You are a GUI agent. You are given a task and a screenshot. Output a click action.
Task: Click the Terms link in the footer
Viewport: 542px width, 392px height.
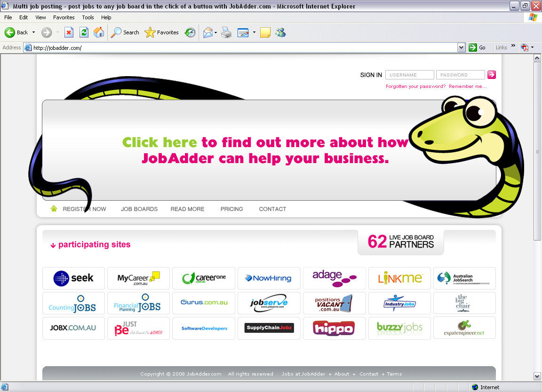click(394, 374)
